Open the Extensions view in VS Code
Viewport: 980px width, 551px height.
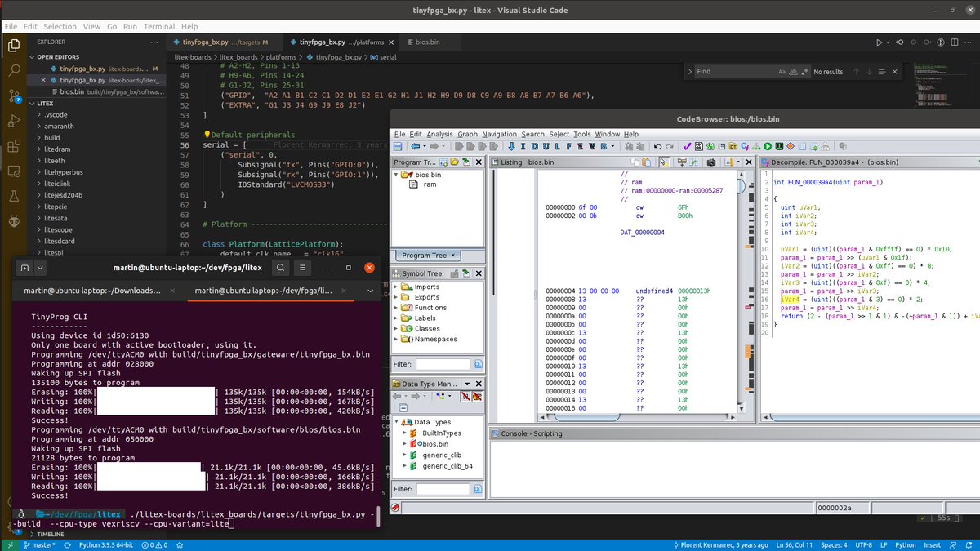(14, 146)
